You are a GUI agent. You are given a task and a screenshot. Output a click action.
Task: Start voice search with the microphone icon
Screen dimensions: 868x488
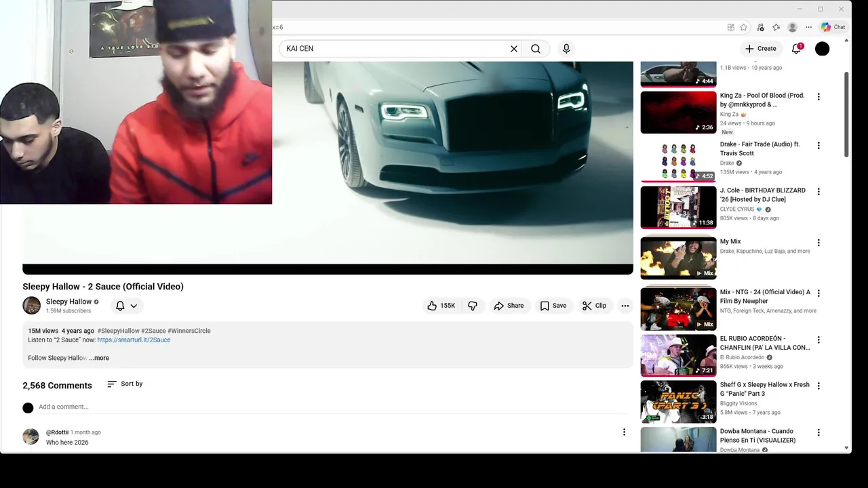point(566,49)
